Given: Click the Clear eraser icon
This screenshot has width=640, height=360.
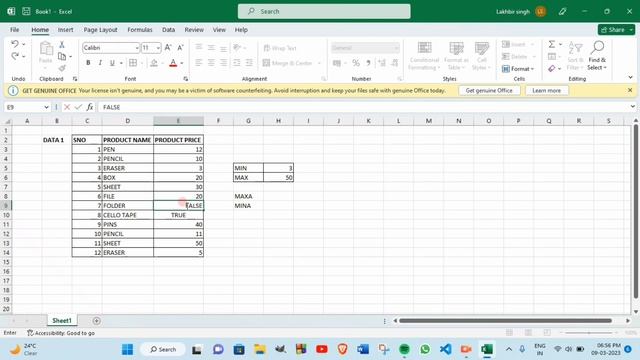Looking at the screenshot, I should (552, 69).
